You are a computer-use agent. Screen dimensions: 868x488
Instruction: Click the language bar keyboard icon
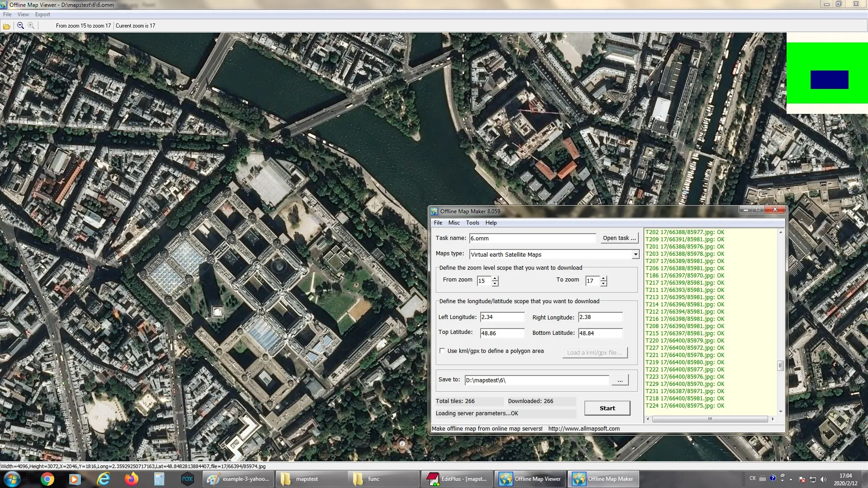(x=763, y=479)
